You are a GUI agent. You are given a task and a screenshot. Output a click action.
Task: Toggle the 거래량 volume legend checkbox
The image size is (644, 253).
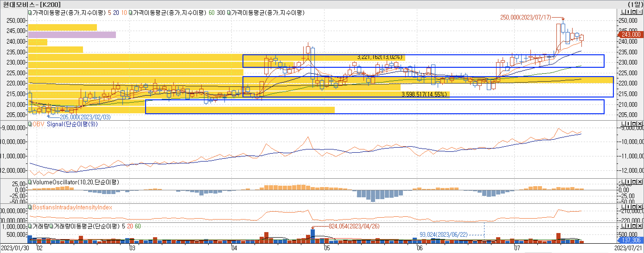click(30, 226)
